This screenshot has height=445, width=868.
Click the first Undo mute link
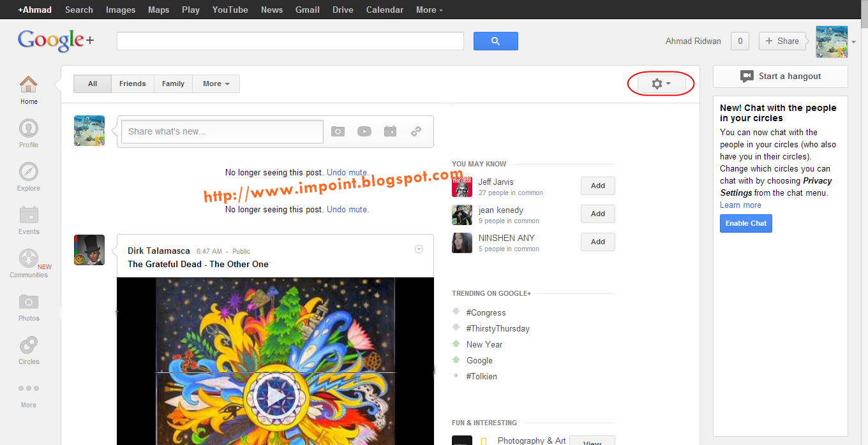(347, 172)
